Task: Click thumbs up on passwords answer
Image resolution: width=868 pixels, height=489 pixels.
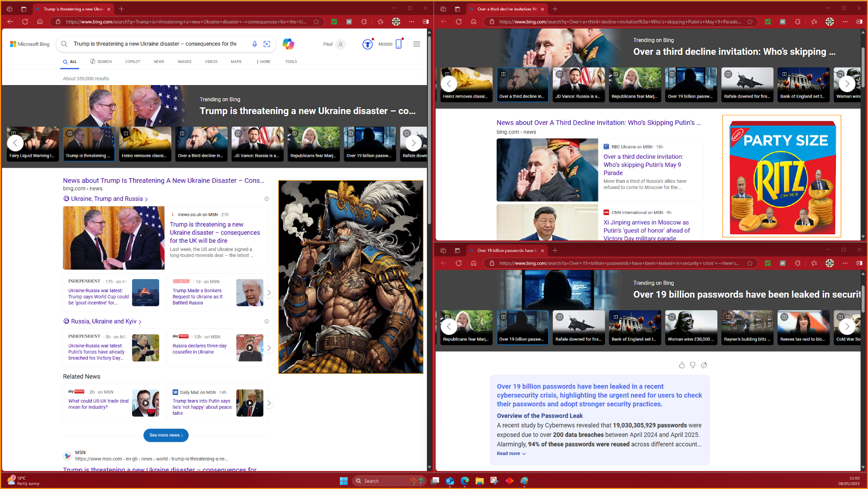Action: coord(682,365)
